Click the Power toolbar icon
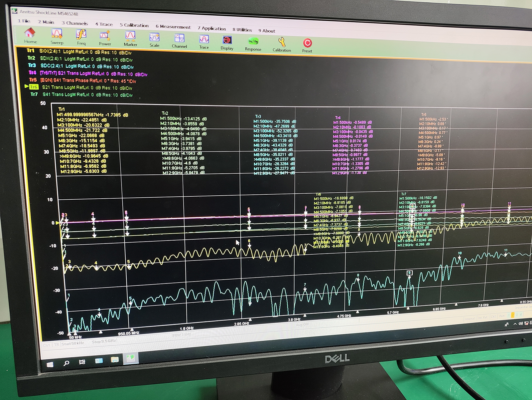This screenshot has height=400, width=532. click(105, 36)
